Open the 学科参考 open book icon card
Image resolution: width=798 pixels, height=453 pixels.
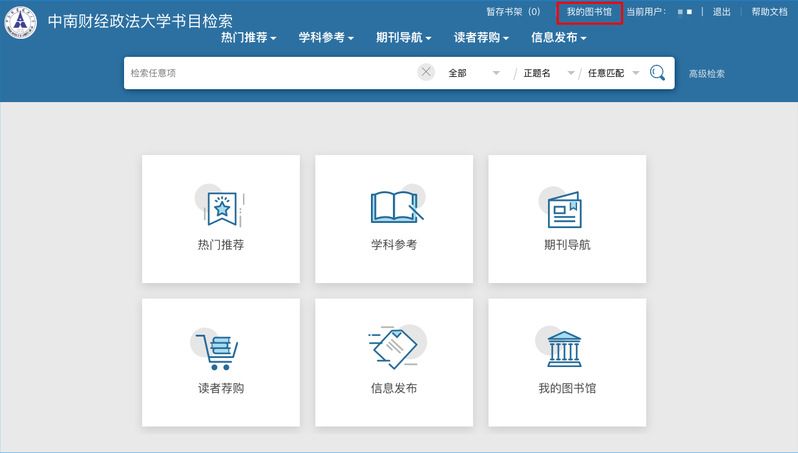394,219
